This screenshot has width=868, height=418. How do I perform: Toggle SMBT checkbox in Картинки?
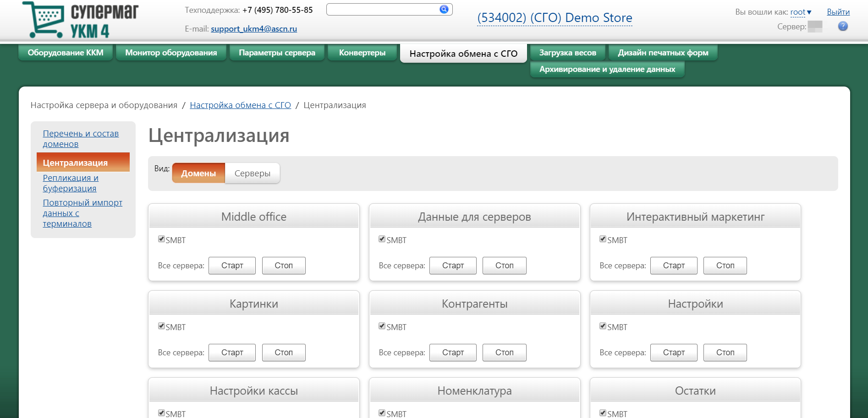161,326
